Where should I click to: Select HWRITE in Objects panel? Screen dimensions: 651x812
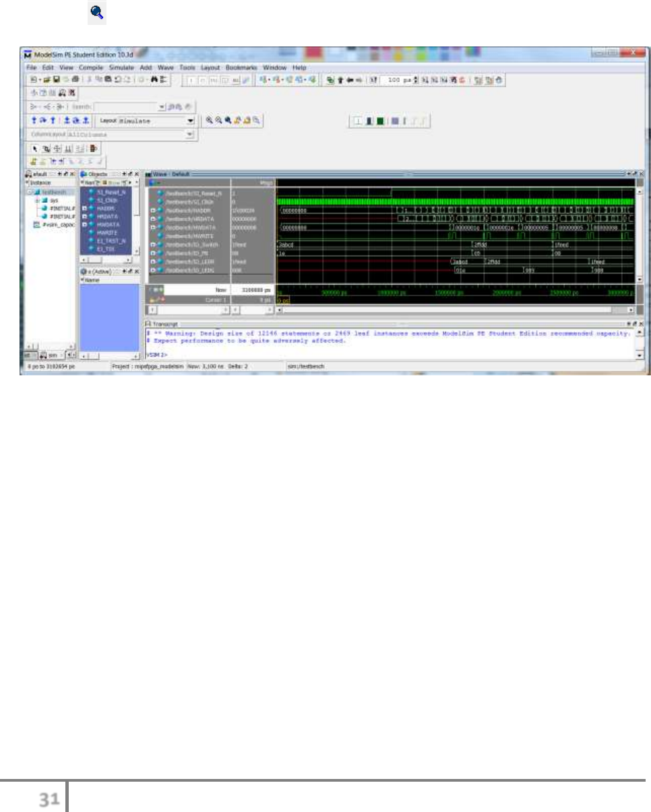pyautogui.click(x=105, y=232)
